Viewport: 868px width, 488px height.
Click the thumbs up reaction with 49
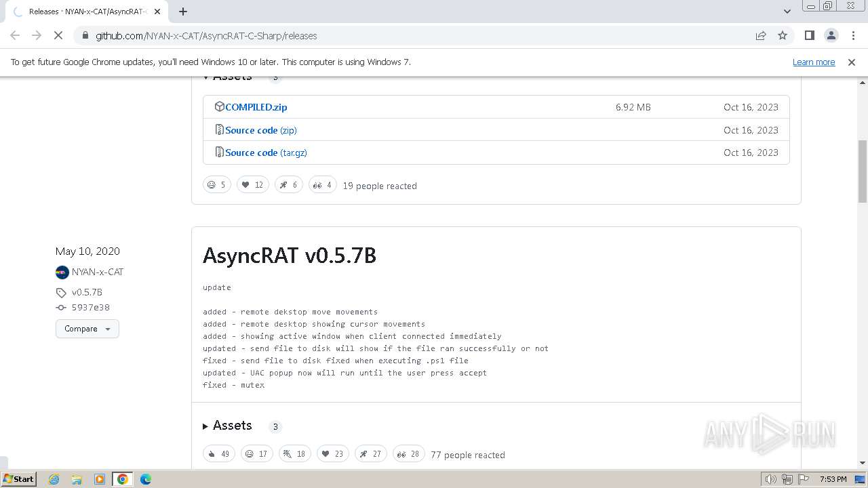click(x=219, y=453)
